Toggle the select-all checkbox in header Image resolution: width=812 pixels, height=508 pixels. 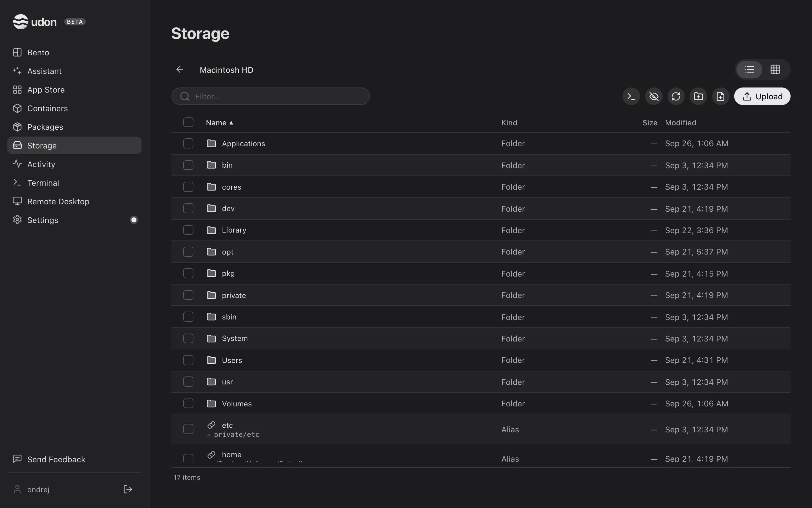tap(188, 122)
